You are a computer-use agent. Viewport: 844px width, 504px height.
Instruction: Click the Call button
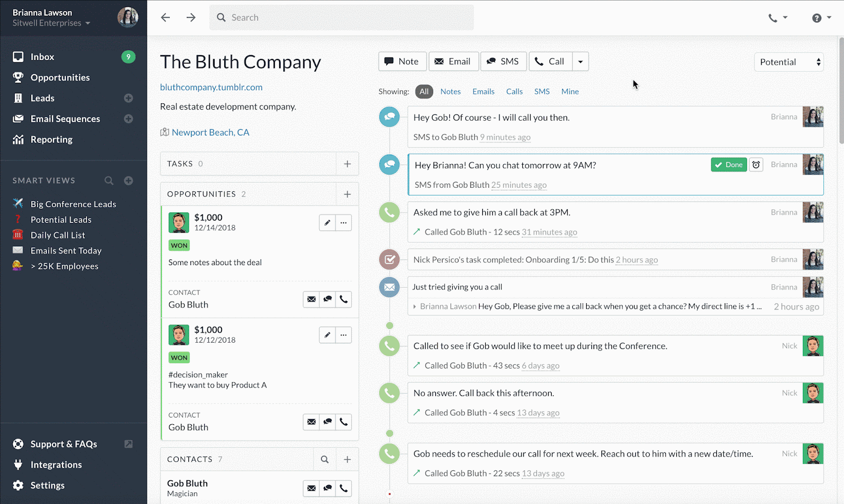[x=550, y=62]
